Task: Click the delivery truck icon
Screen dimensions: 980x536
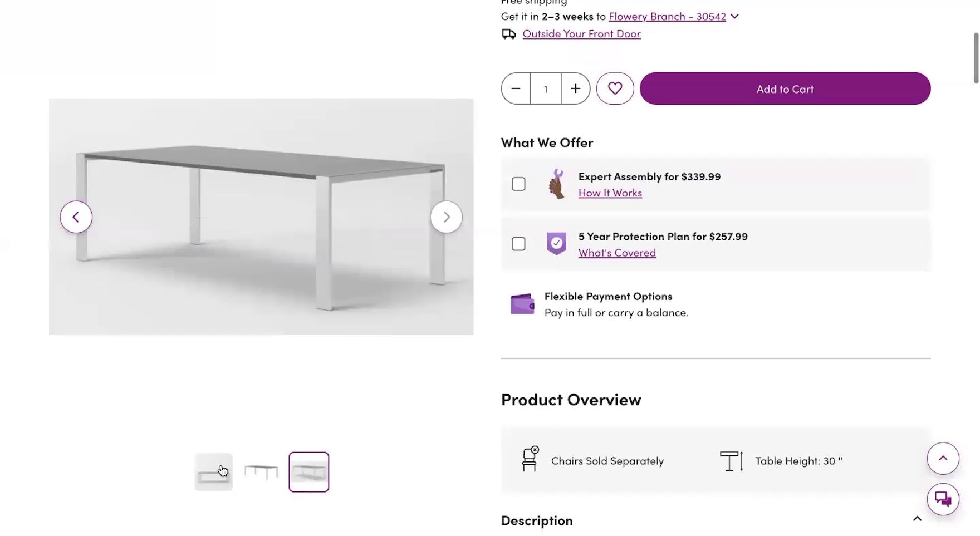Action: pyautogui.click(x=508, y=35)
